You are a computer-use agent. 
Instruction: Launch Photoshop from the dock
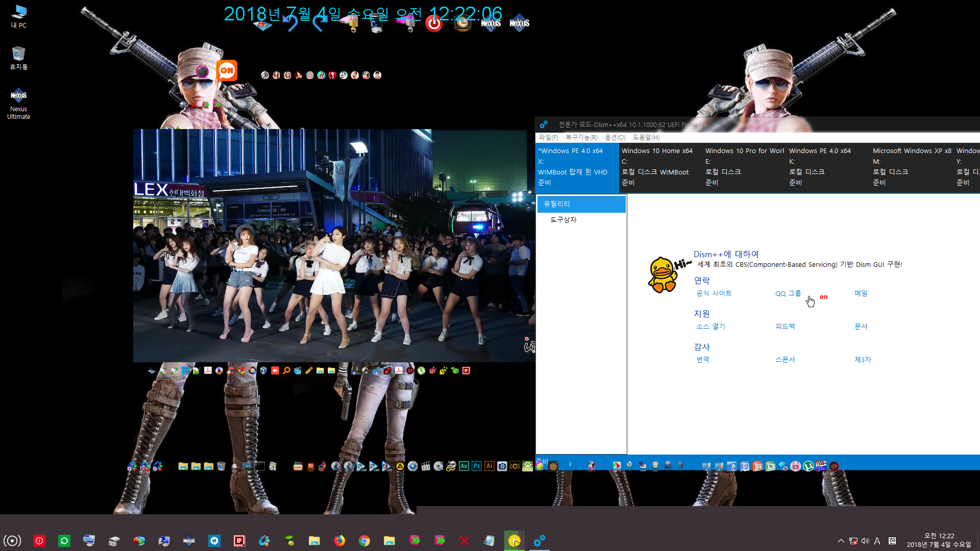476,466
